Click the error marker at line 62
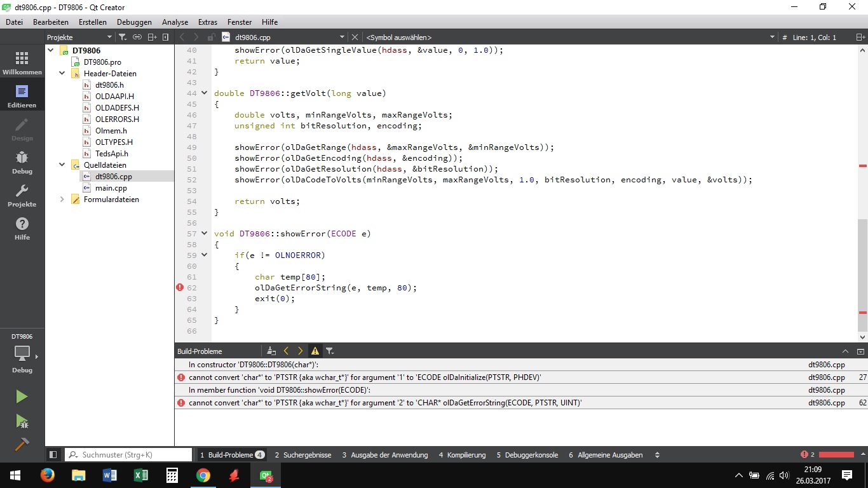Viewport: 868px width, 488px height. click(x=180, y=288)
